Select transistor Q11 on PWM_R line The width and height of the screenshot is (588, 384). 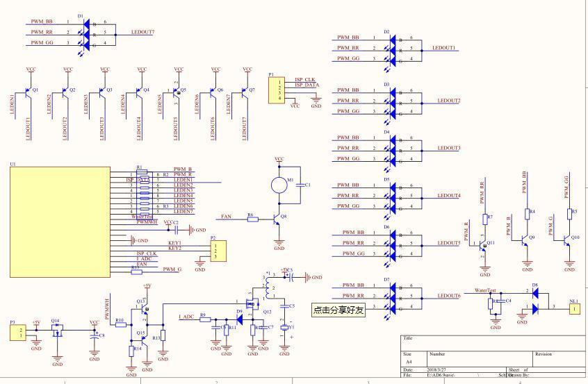pos(484,244)
